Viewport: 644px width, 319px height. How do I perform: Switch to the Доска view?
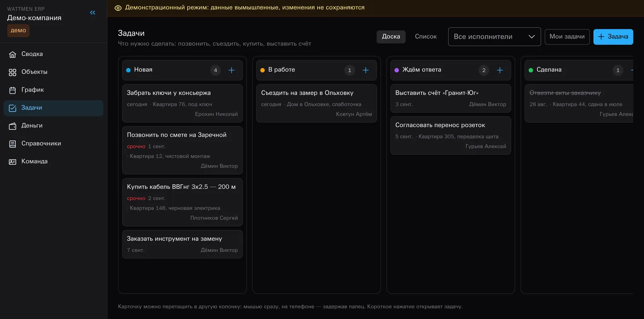[391, 37]
